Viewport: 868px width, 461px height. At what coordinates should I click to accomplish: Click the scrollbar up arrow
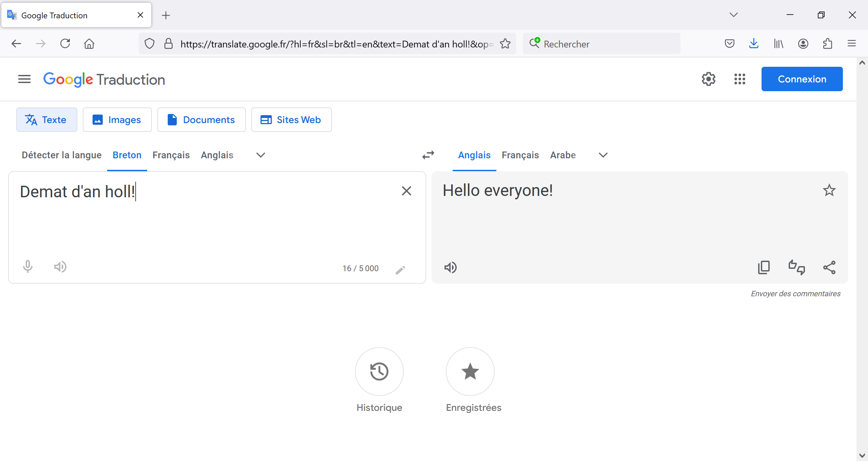coord(862,63)
